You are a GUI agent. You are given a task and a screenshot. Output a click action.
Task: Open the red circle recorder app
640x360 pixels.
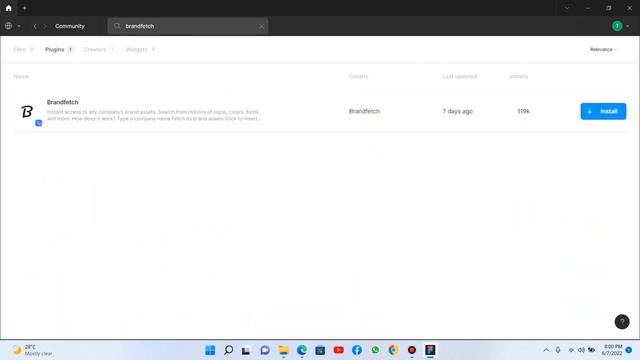pos(412,350)
